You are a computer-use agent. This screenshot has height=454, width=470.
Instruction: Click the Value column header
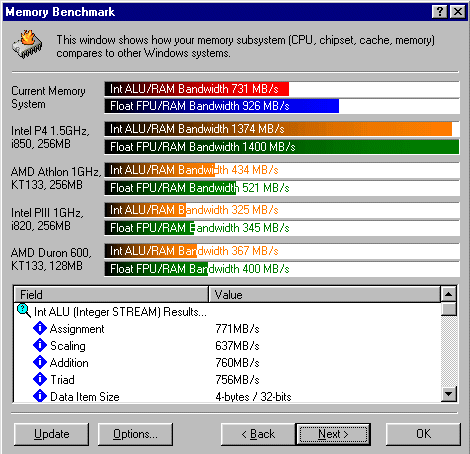324,295
